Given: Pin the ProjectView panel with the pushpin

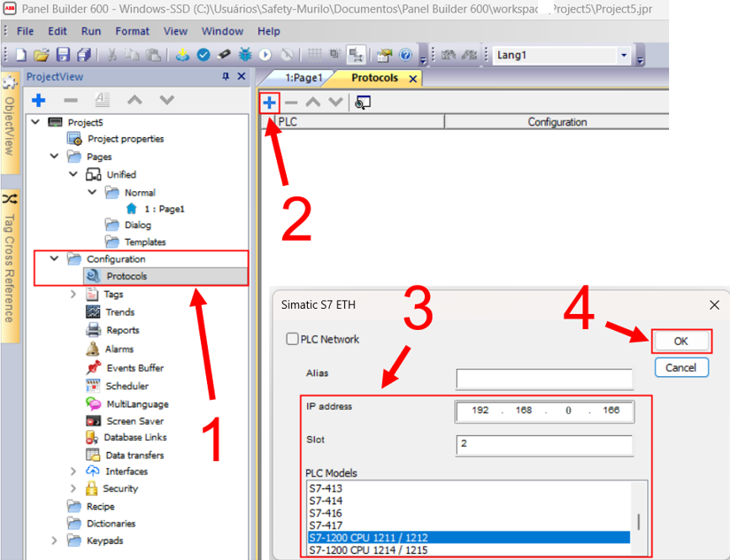Looking at the screenshot, I should (225, 77).
